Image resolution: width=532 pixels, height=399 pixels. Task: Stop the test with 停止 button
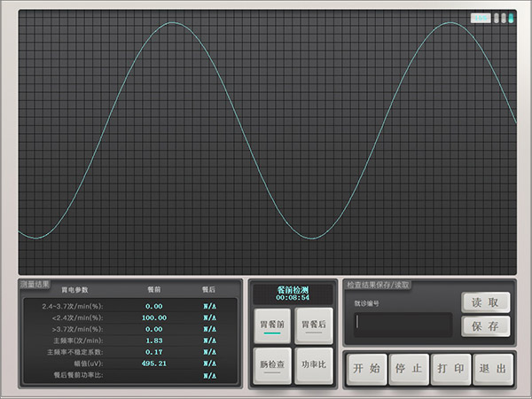[x=409, y=369]
